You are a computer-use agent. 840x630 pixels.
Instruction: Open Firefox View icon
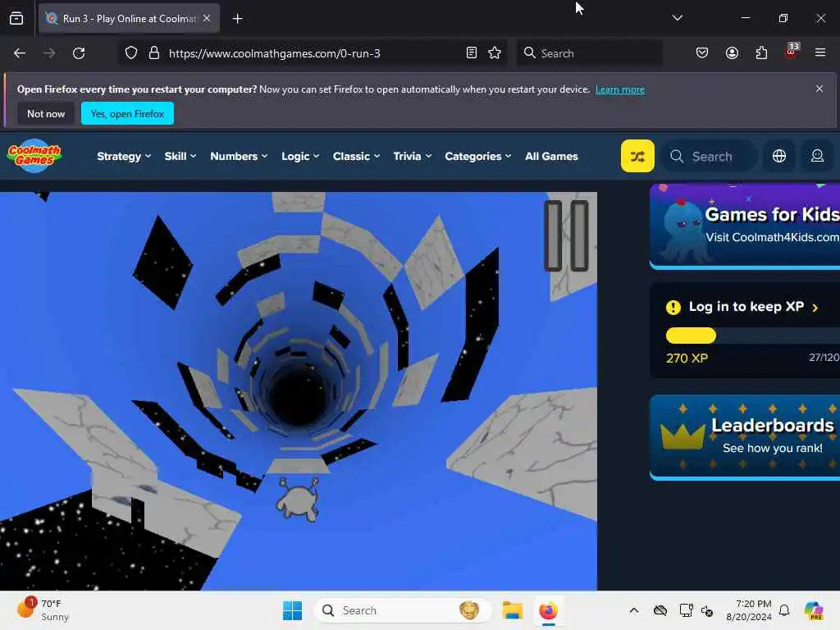point(16,19)
